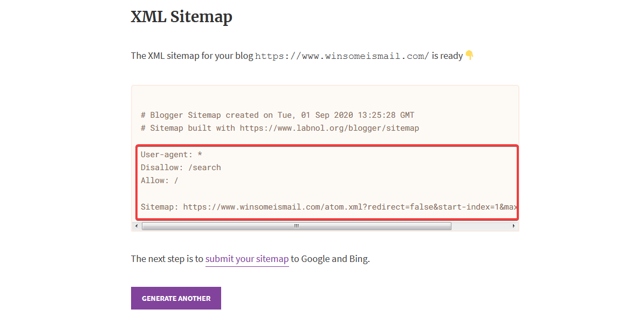Click the pointing-down hand emoji

[x=469, y=55]
